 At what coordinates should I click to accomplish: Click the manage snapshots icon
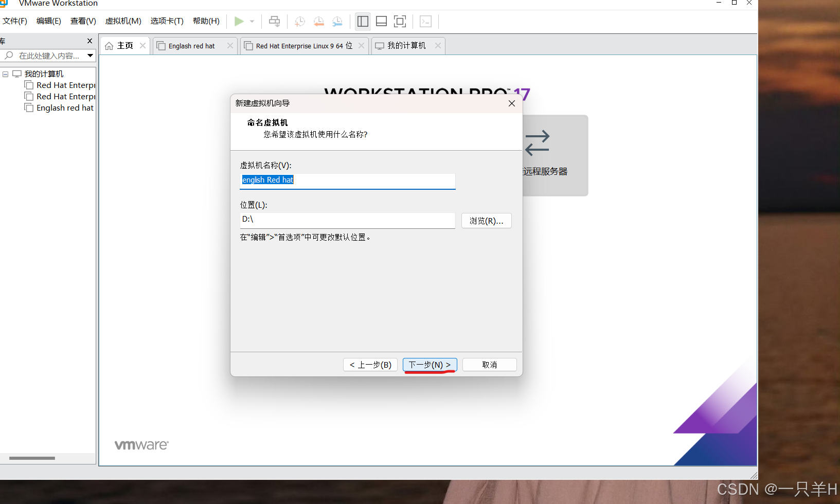337,21
